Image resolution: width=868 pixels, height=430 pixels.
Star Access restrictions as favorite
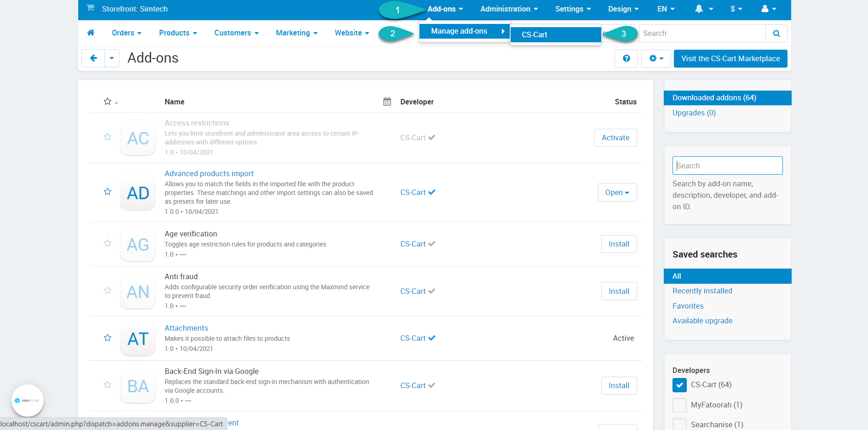pos(108,137)
